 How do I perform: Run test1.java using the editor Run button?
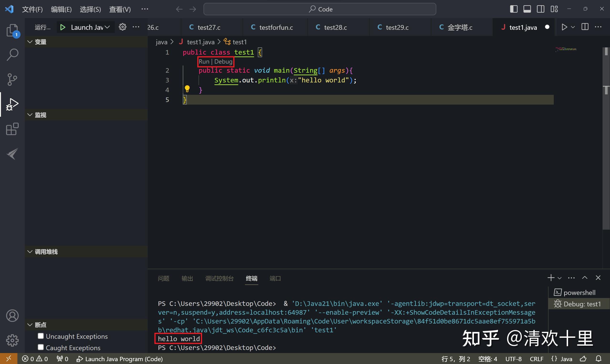pos(564,27)
